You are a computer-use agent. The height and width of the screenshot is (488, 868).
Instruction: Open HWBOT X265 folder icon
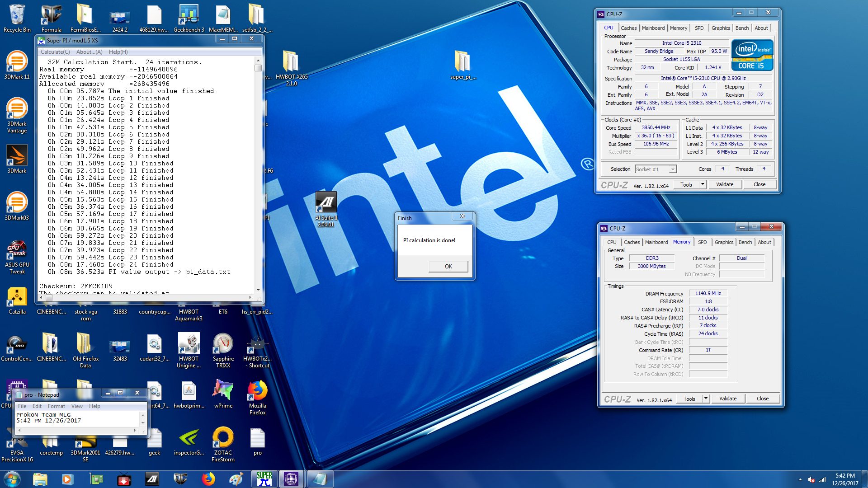coord(291,68)
